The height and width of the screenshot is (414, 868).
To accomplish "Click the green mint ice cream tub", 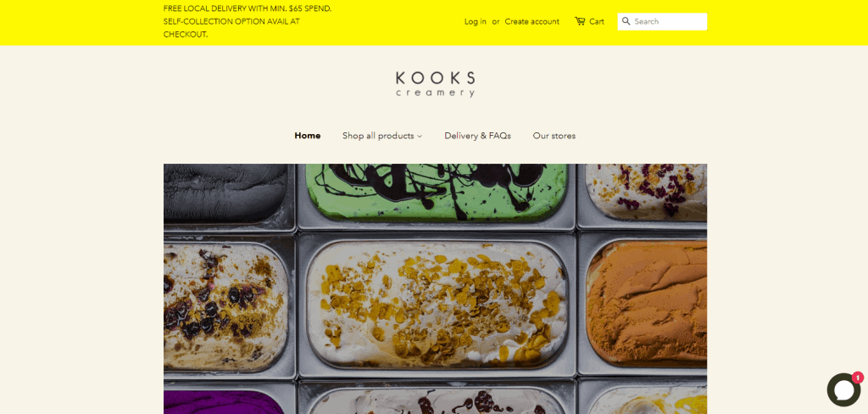I will [x=437, y=191].
